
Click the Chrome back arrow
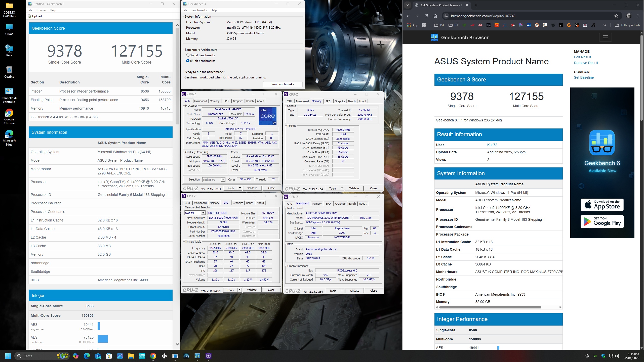(408, 16)
